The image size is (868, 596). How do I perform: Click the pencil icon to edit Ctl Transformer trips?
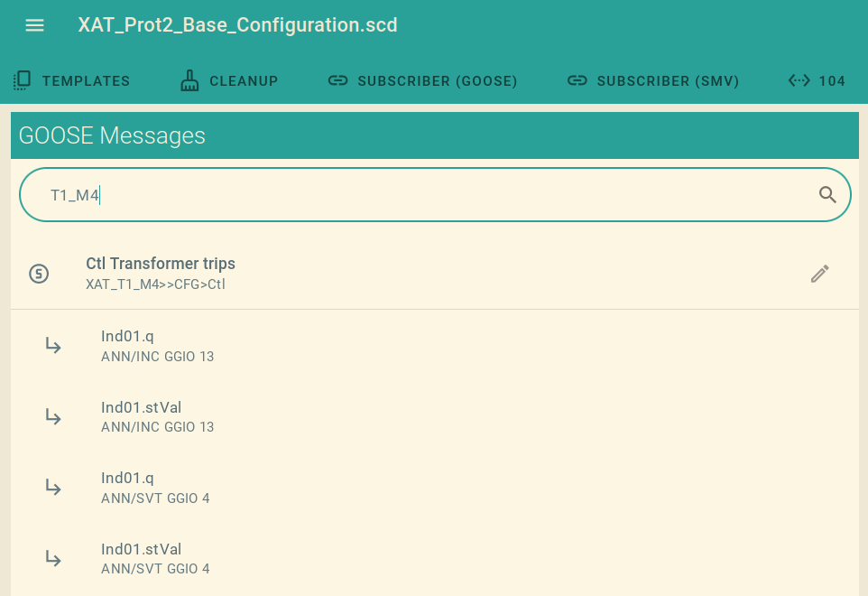pyautogui.click(x=819, y=273)
